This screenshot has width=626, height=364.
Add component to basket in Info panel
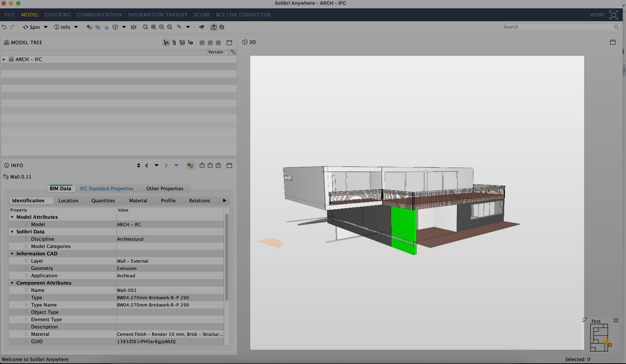[202, 165]
